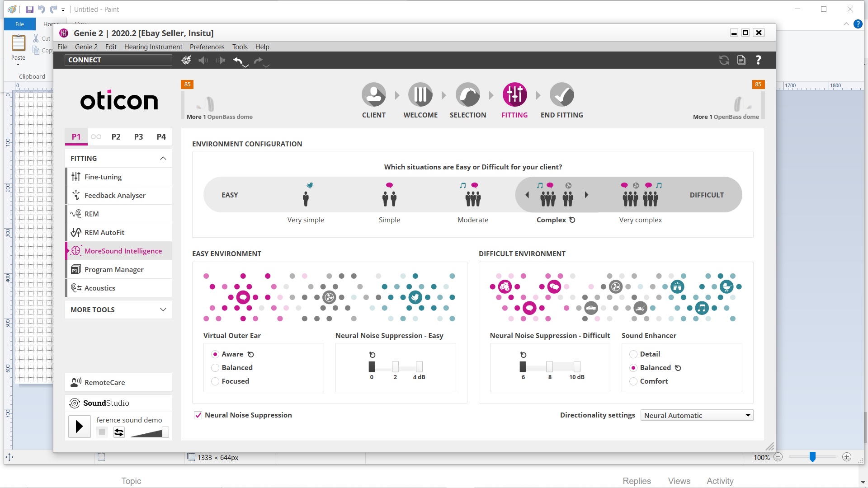Switch to program P1 tab
This screenshot has height=488, width=868.
(x=76, y=136)
